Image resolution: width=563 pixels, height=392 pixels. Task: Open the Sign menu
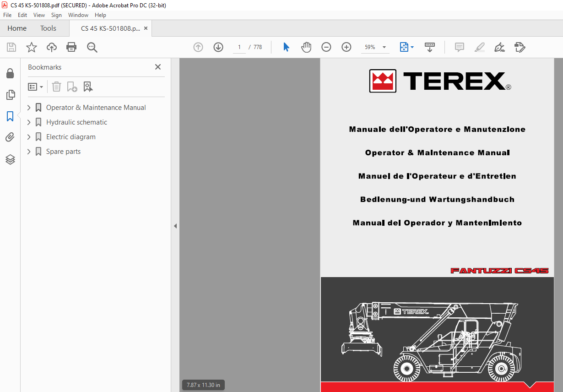coord(56,15)
